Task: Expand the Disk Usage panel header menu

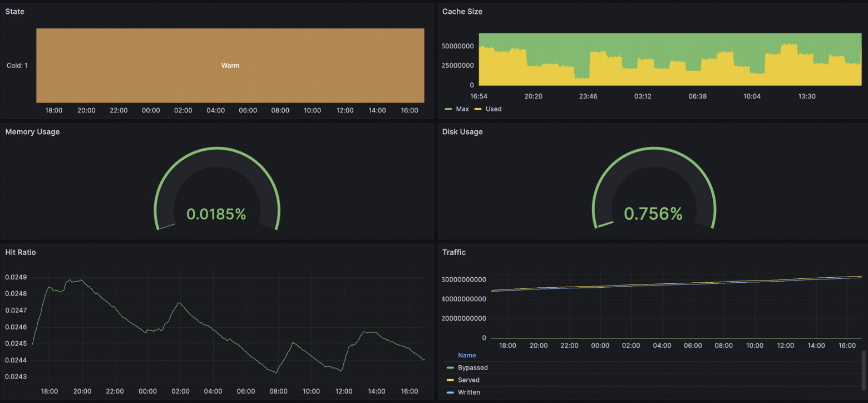Action: click(x=462, y=132)
